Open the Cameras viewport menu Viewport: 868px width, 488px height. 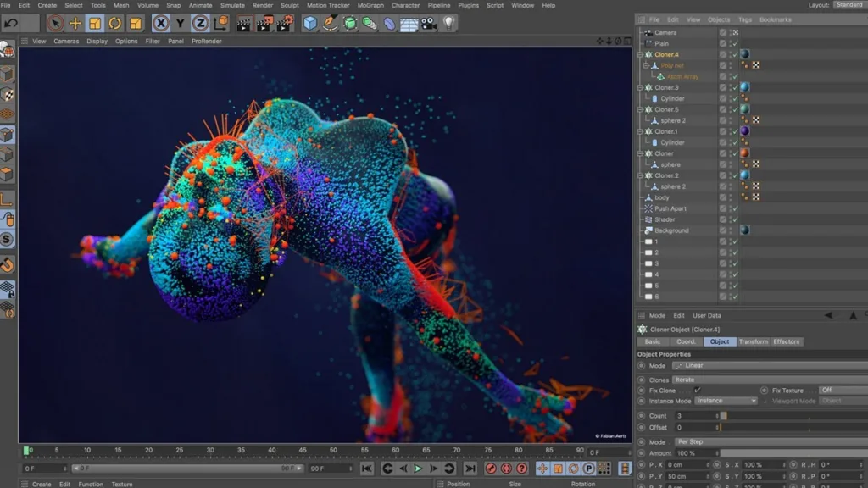tap(66, 41)
